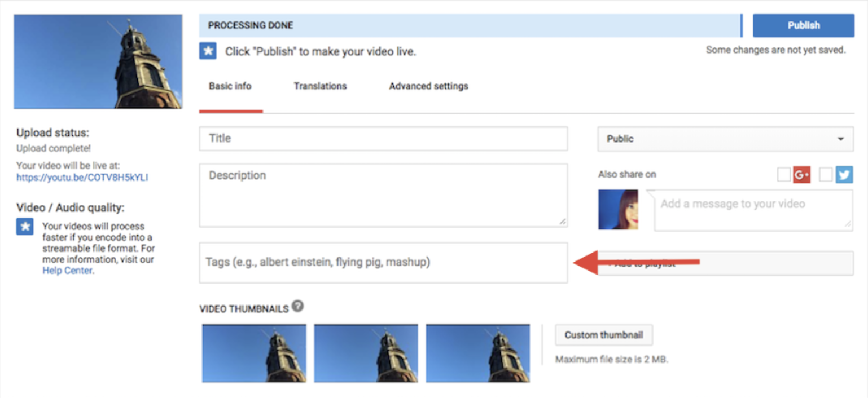Viewport: 868px width, 398px height.
Task: Click the Google+ icon
Action: click(802, 175)
